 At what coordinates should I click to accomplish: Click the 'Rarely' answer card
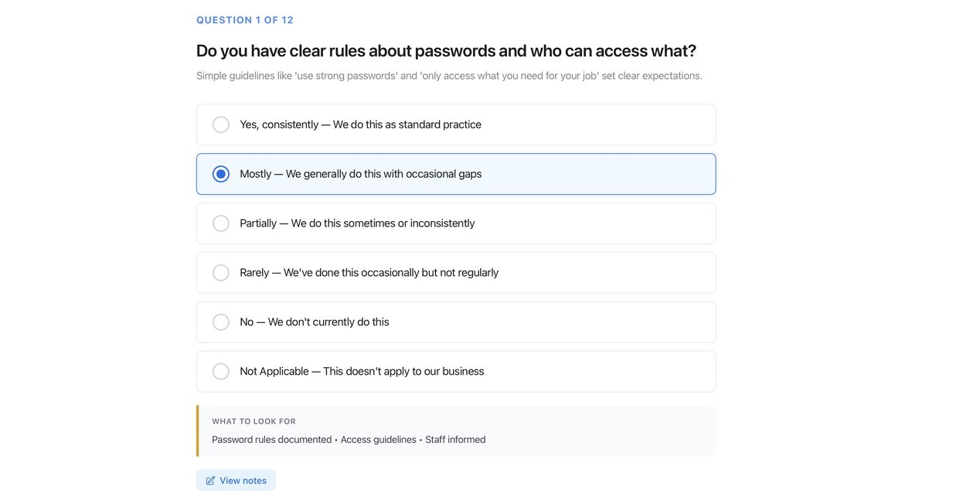[x=456, y=272]
